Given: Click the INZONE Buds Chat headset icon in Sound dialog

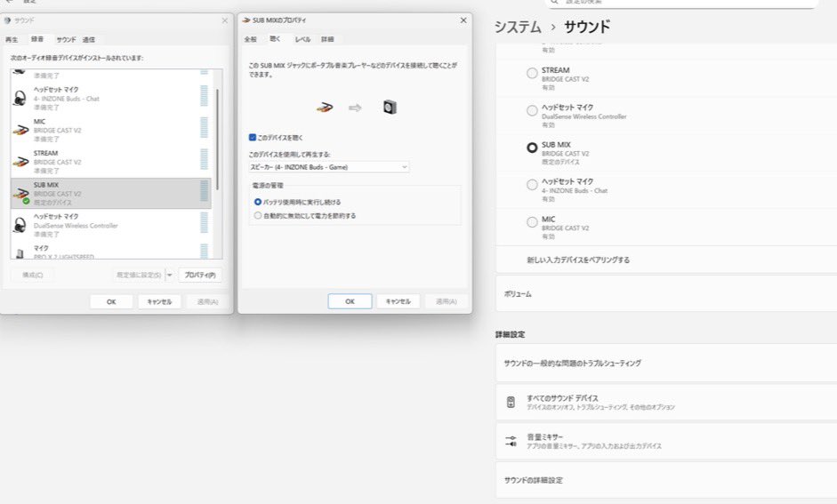Looking at the screenshot, I should [x=20, y=98].
